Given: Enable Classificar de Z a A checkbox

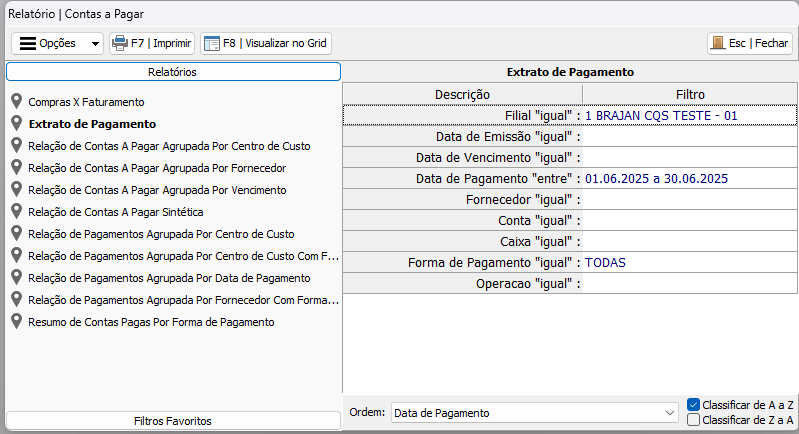Looking at the screenshot, I should click(x=694, y=420).
